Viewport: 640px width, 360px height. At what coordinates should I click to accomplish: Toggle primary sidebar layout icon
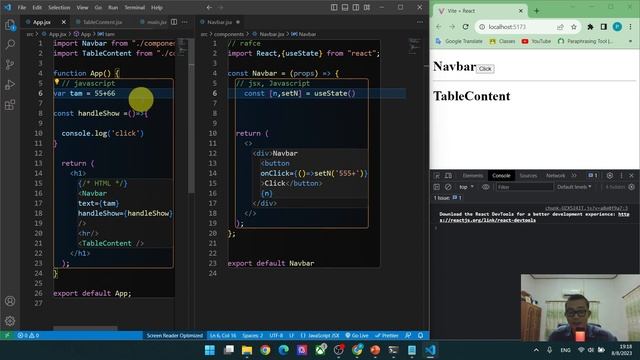(334, 7)
